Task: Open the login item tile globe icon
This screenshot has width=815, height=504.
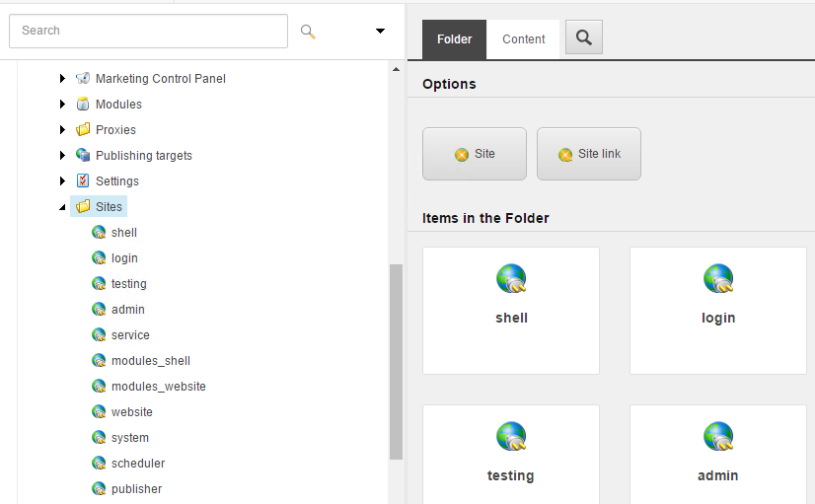Action: tap(718, 278)
